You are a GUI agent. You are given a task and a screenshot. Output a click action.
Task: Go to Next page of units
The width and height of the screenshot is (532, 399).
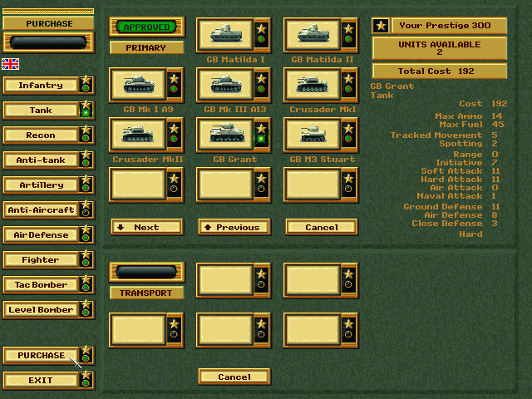[146, 227]
